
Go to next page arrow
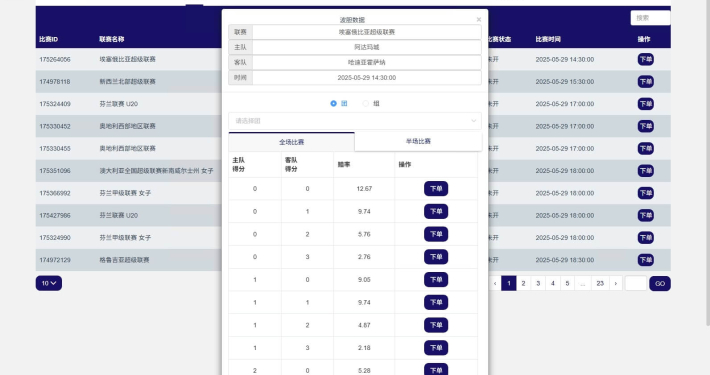coord(615,284)
